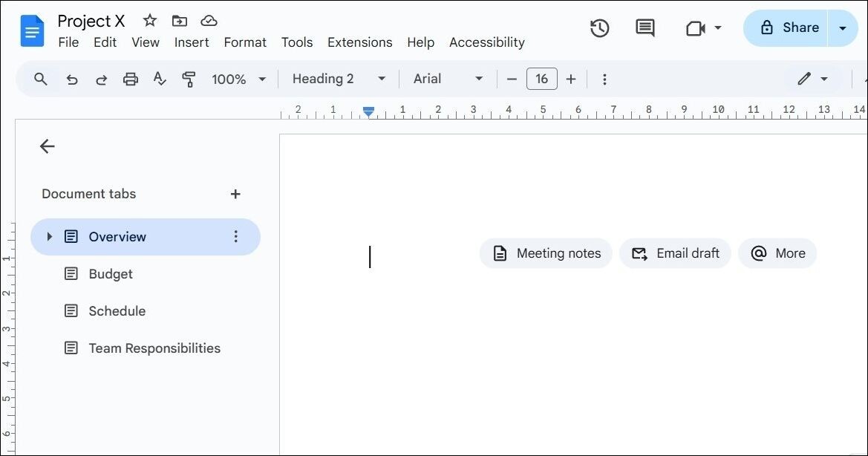Screen dimensions: 868x456
Task: Check the cloud save status icon
Action: 209,21
